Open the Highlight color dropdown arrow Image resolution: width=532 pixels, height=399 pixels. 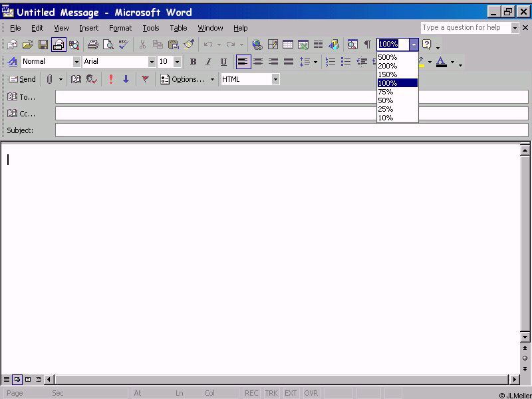click(430, 62)
